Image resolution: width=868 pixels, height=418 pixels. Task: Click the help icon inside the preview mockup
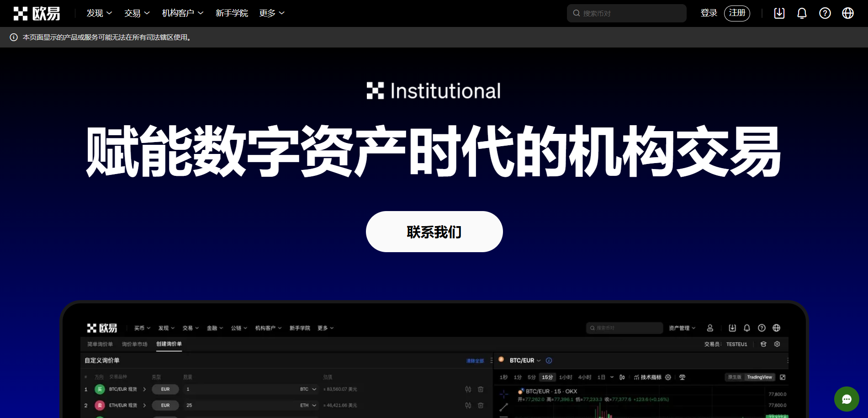(762, 328)
